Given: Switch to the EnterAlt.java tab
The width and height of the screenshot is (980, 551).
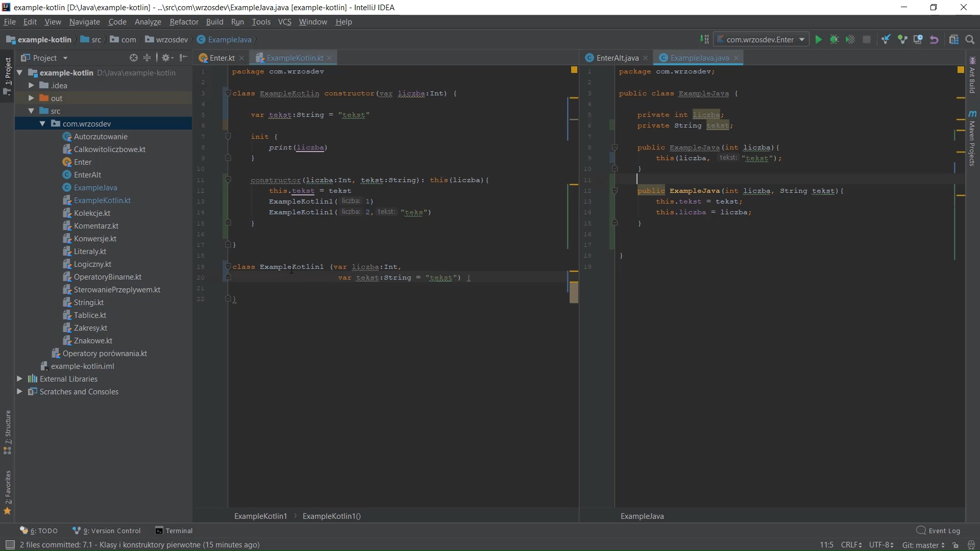Looking at the screenshot, I should point(617,58).
